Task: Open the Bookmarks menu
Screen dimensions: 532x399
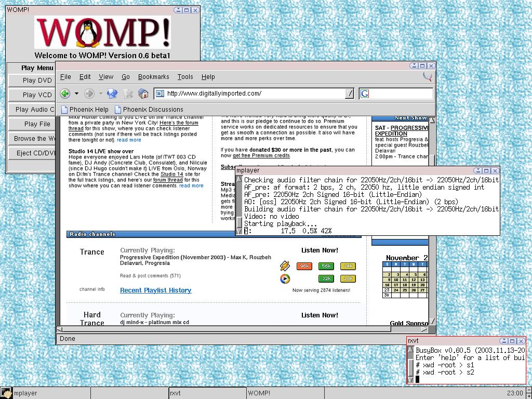Action: pos(153,77)
